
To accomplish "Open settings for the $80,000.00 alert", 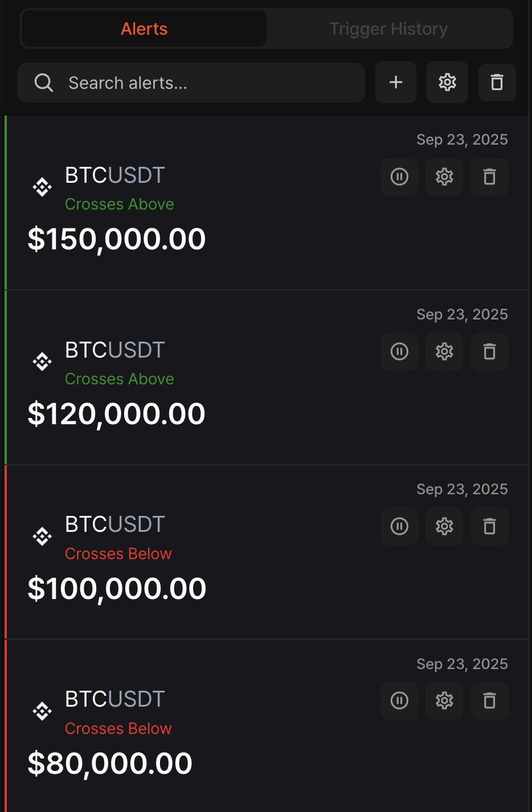I will point(444,700).
